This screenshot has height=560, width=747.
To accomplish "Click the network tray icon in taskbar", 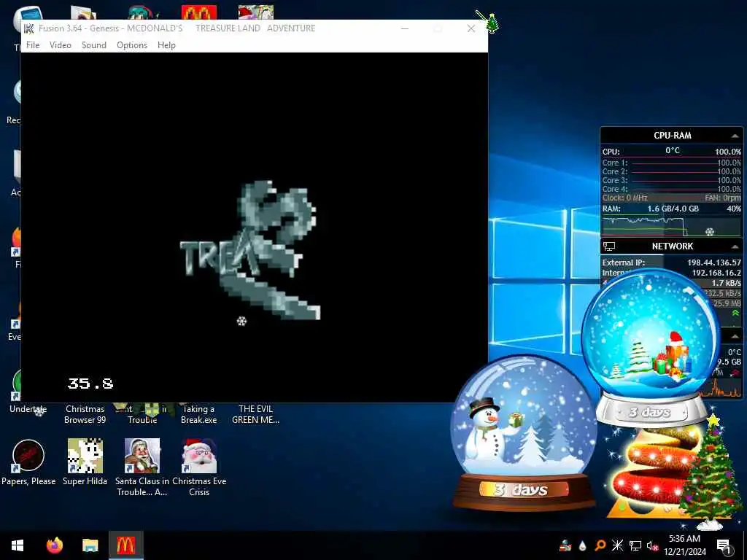I will tap(635, 545).
